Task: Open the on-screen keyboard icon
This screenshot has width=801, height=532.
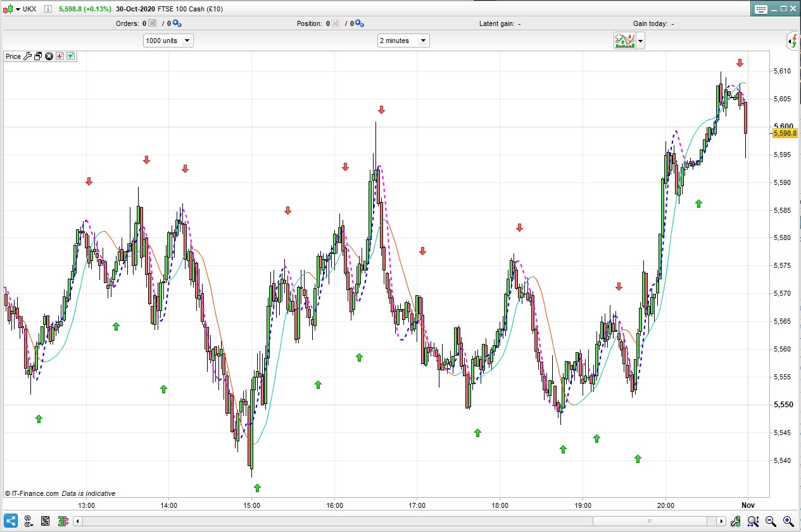Action: 760,9
